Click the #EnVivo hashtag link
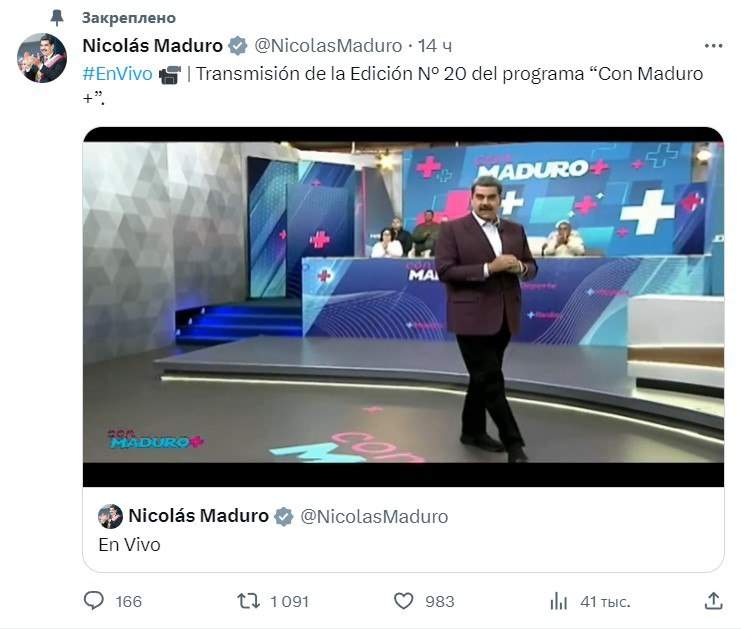This screenshot has width=741, height=629. click(117, 74)
